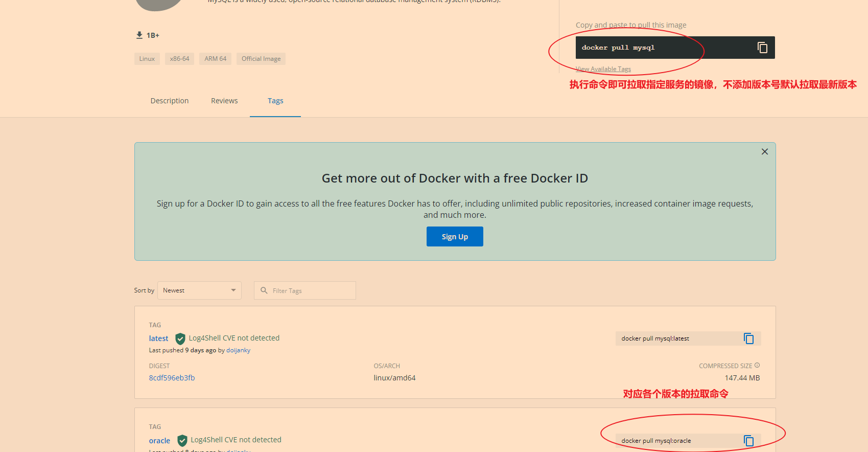Open digest 8cdf596eb3fb link
Image resolution: width=868 pixels, height=452 pixels.
pos(172,378)
